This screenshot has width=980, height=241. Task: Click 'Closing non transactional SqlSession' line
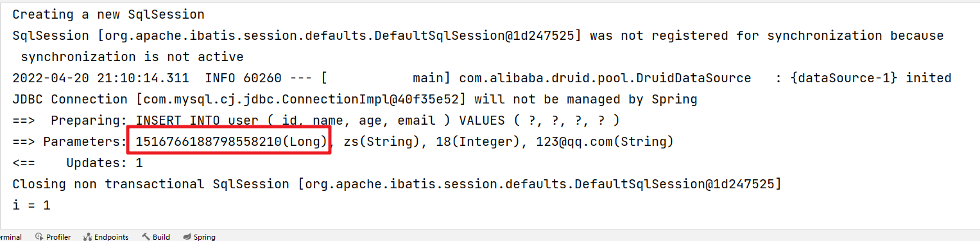[397, 184]
